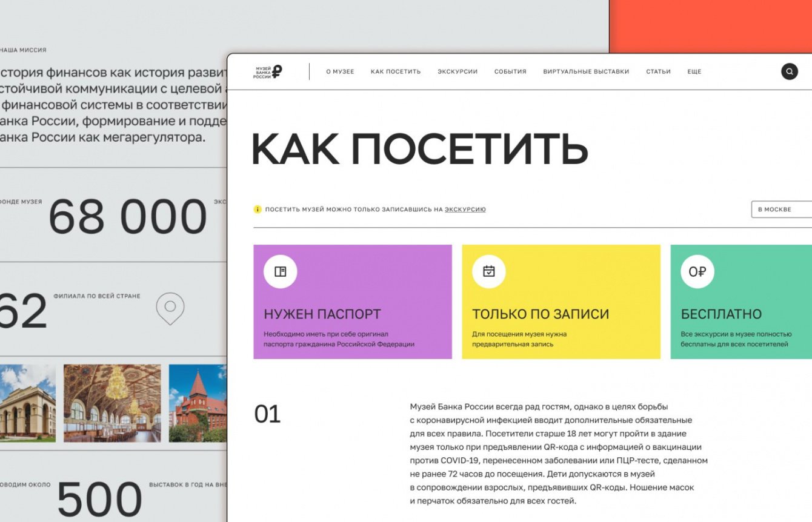
Task: Click the НАША МИССИЯ label in the back page
Action: coord(23,50)
